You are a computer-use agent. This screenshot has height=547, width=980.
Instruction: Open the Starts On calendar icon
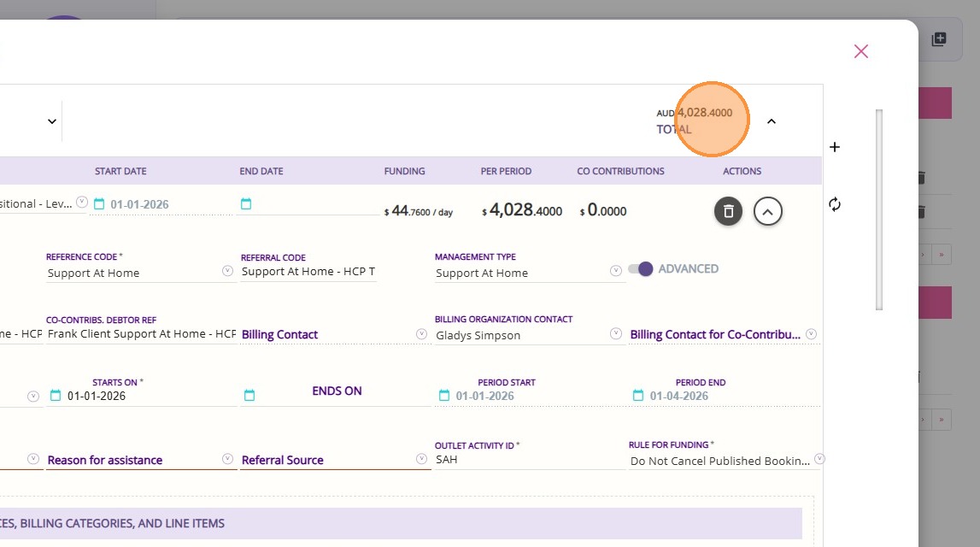point(56,396)
